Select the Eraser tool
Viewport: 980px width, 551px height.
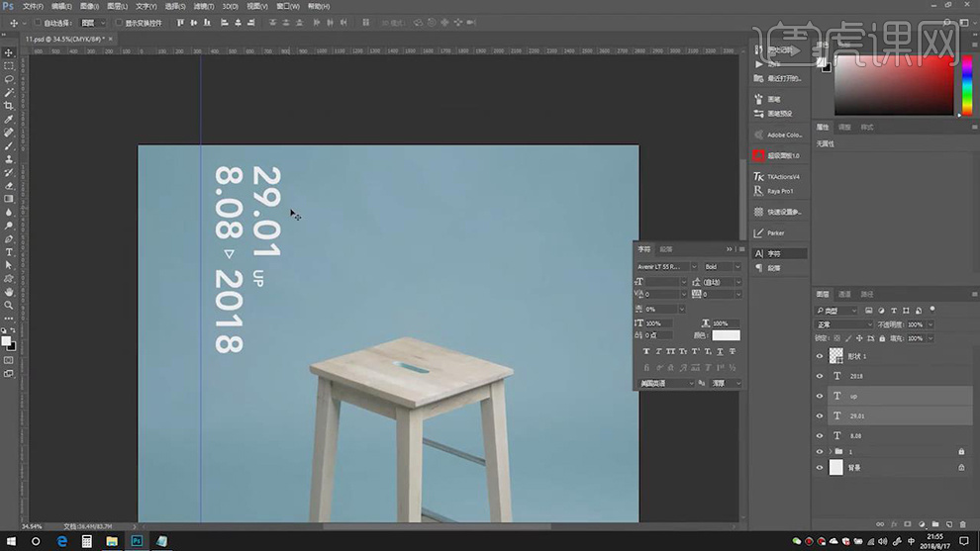[9, 186]
